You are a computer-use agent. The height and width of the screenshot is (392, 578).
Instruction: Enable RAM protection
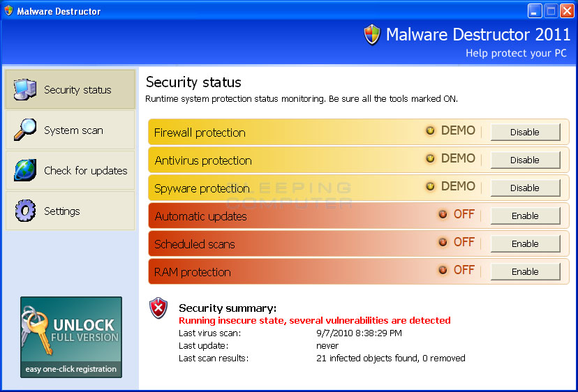525,271
